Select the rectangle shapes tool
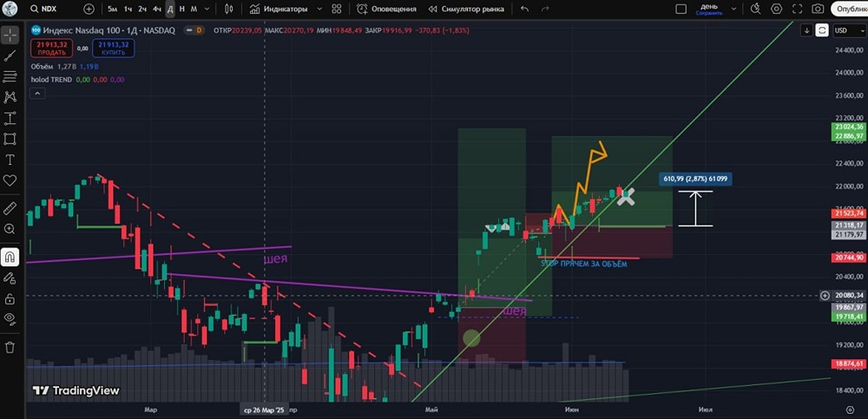Image resolution: width=868 pixels, height=419 pixels. [10, 139]
